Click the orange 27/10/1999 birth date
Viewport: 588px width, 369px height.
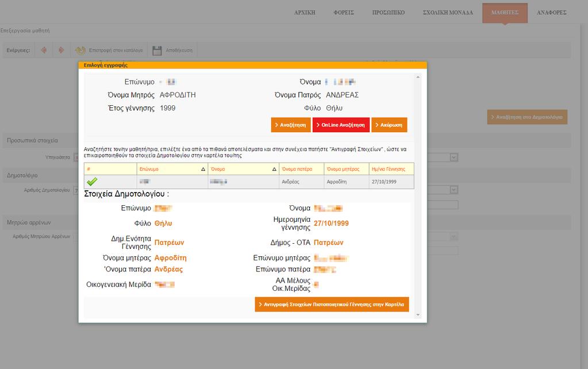[331, 223]
